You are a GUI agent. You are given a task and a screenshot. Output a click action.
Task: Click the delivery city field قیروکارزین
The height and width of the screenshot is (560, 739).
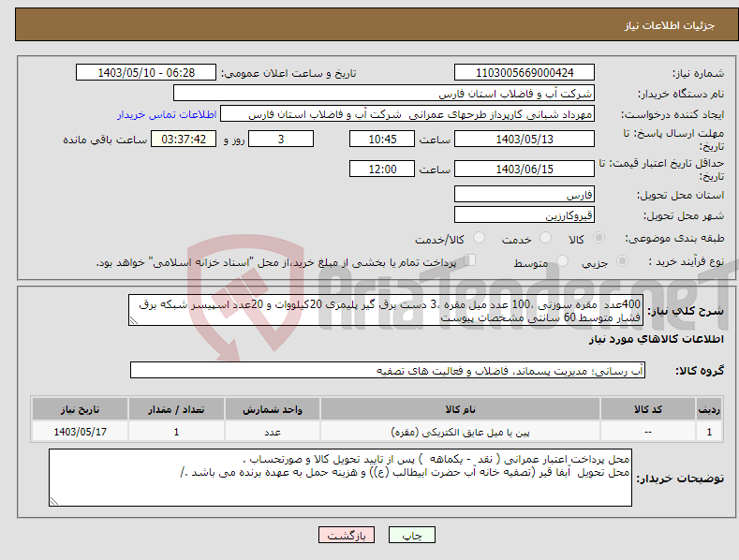point(525,215)
